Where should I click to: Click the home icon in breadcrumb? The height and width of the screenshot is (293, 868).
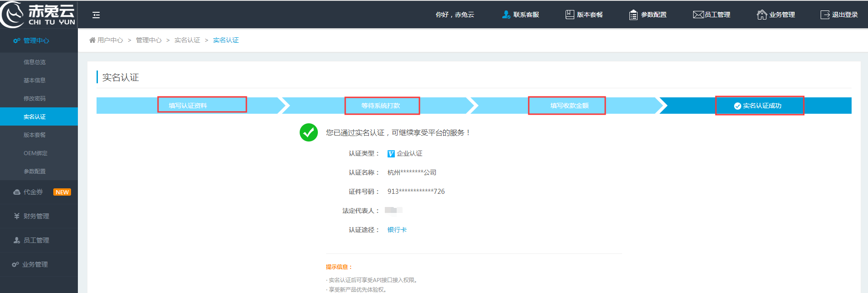pyautogui.click(x=92, y=40)
